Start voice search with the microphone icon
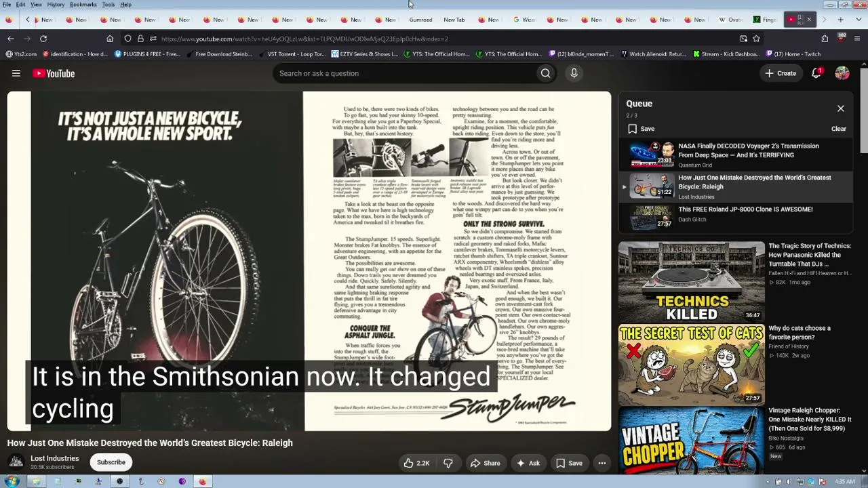This screenshot has width=868, height=488. [x=574, y=73]
